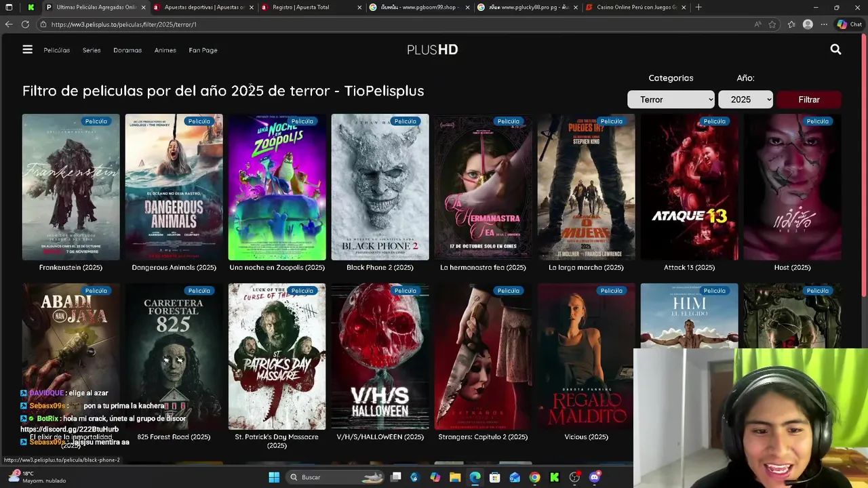
Task: Open Microsoft Store from the taskbar
Action: click(x=495, y=477)
